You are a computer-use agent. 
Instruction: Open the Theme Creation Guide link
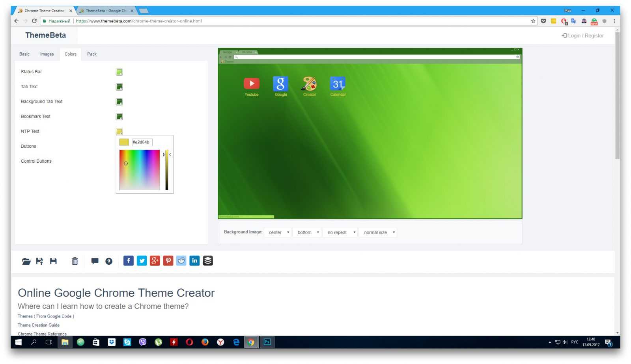click(39, 325)
